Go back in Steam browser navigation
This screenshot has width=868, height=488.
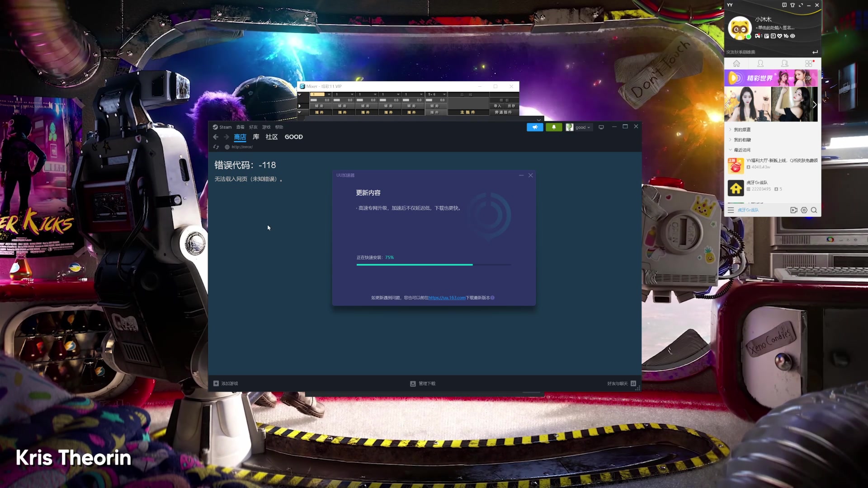[x=216, y=137]
